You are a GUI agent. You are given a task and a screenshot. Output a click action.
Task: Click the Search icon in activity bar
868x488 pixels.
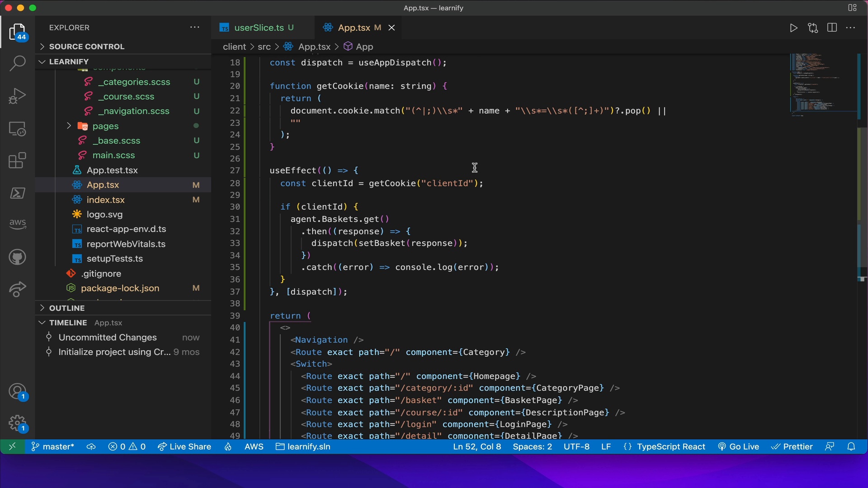pyautogui.click(x=16, y=62)
